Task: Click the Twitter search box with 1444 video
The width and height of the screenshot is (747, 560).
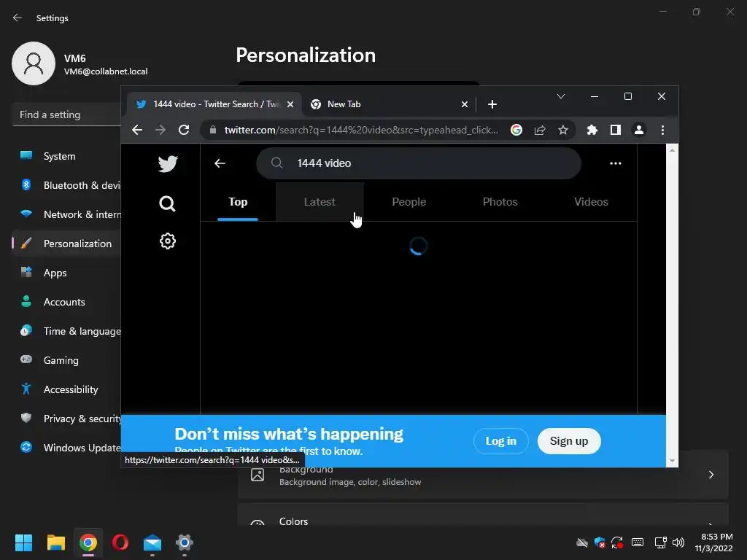Action: pyautogui.click(x=419, y=163)
